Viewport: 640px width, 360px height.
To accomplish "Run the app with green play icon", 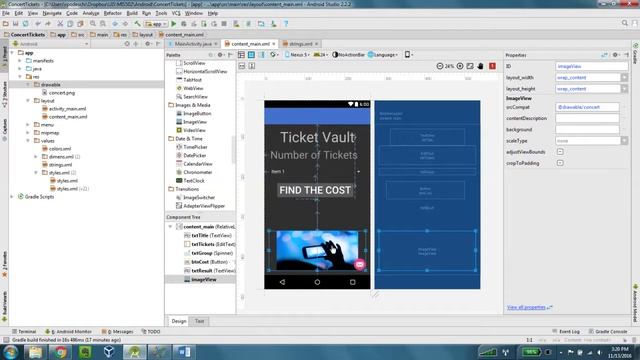I will [x=173, y=24].
